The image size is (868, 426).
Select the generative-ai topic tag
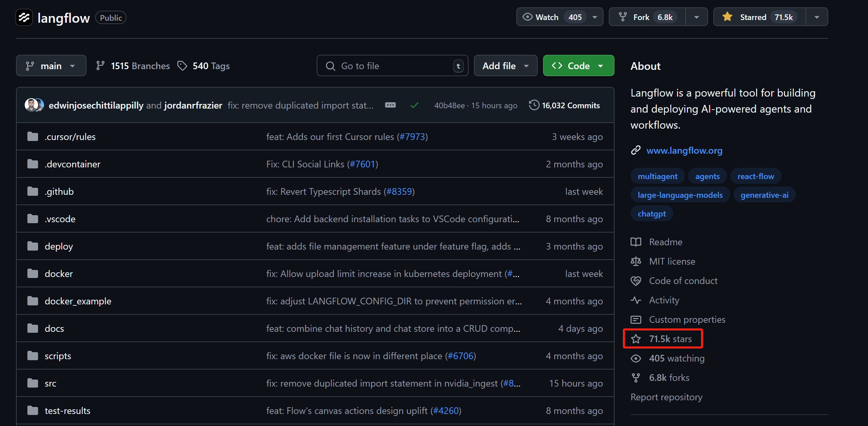(764, 195)
